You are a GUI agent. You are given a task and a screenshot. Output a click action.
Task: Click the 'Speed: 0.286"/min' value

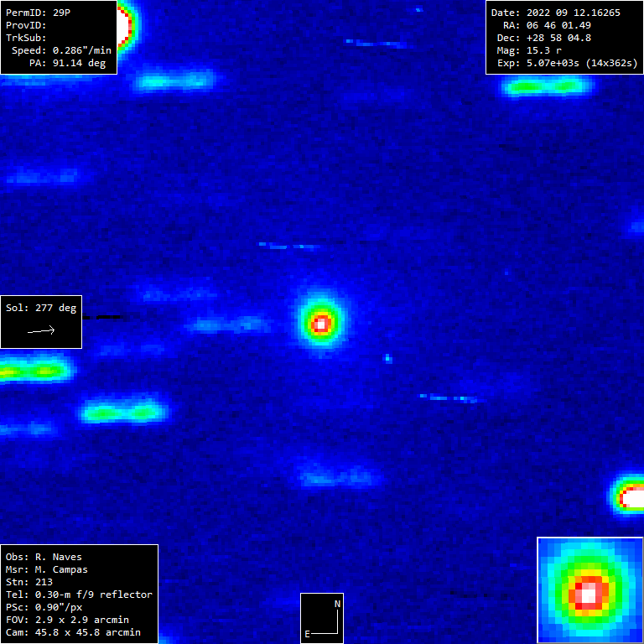61,50
